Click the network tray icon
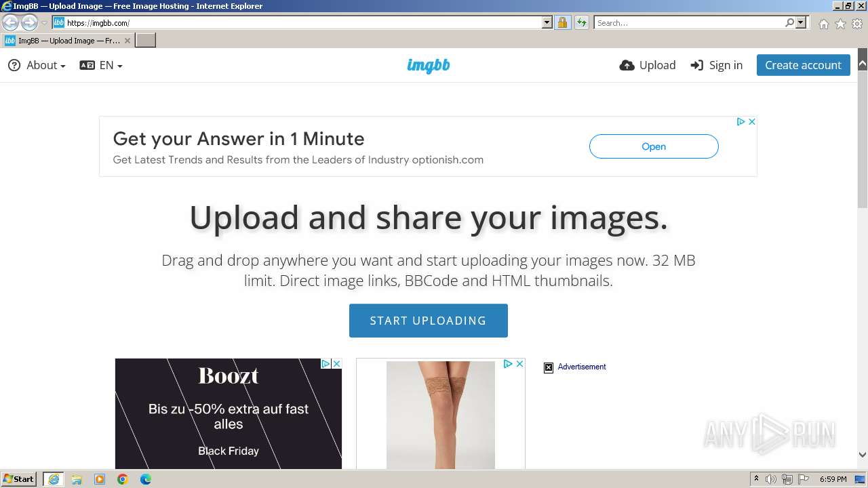Image resolution: width=868 pixels, height=488 pixels. [787, 479]
